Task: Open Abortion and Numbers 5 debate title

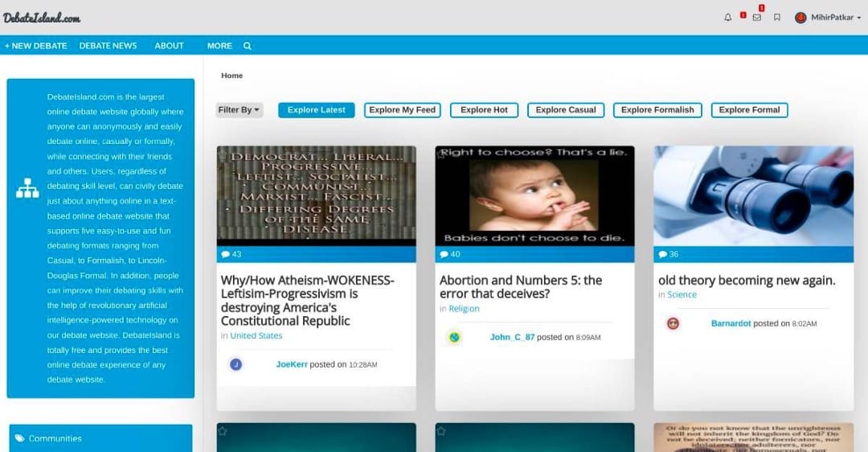Action: [x=521, y=287]
